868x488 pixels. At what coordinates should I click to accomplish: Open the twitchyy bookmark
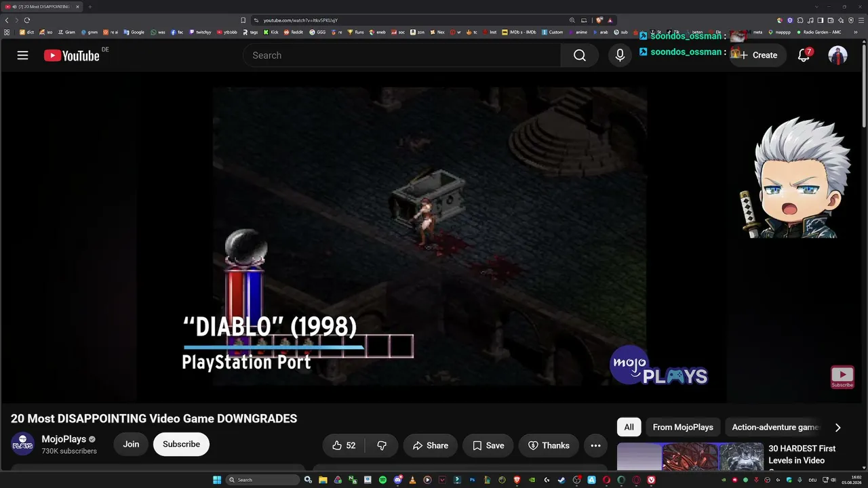click(200, 32)
